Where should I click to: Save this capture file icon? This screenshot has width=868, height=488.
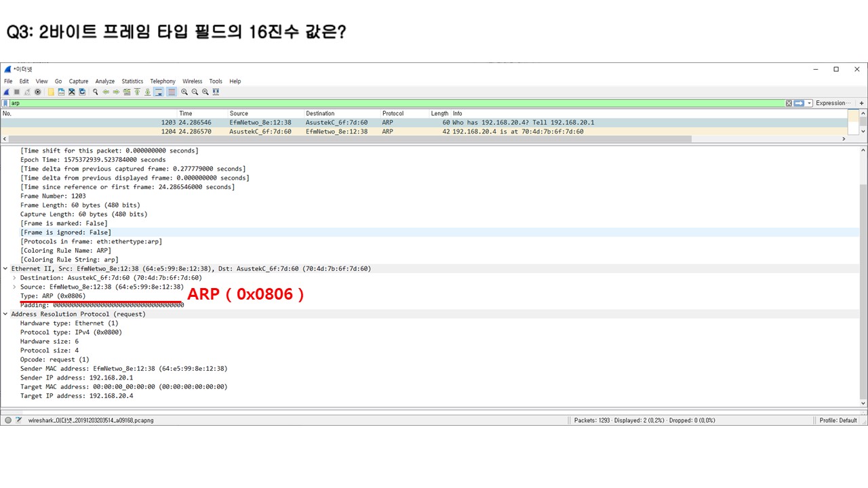[x=61, y=91]
